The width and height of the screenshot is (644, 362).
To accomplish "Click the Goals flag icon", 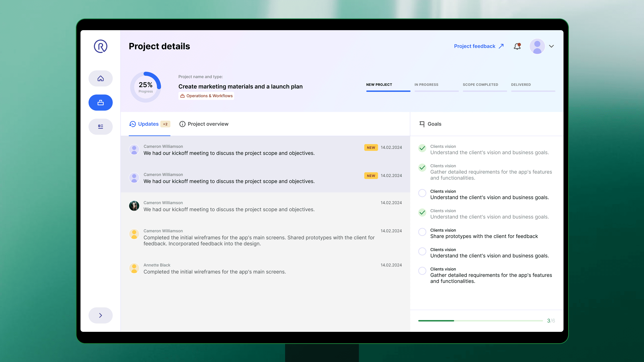I will point(422,124).
